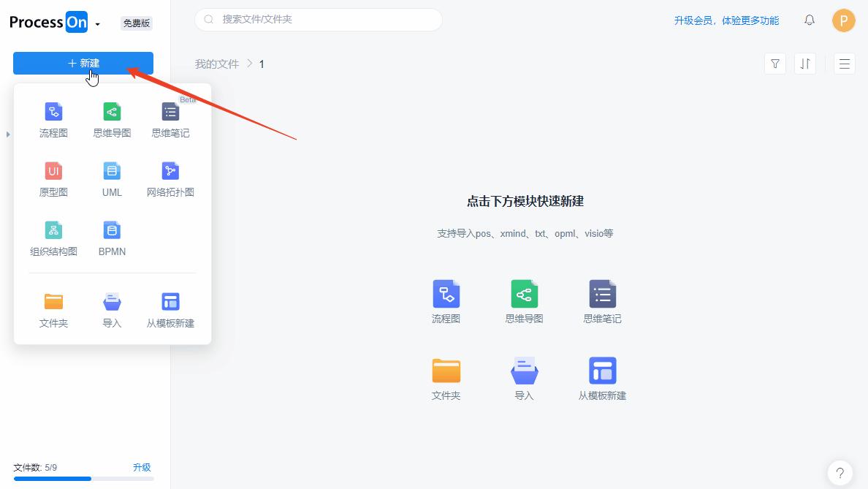The image size is (868, 489).
Task: Open the notification bell
Action: pos(809,20)
